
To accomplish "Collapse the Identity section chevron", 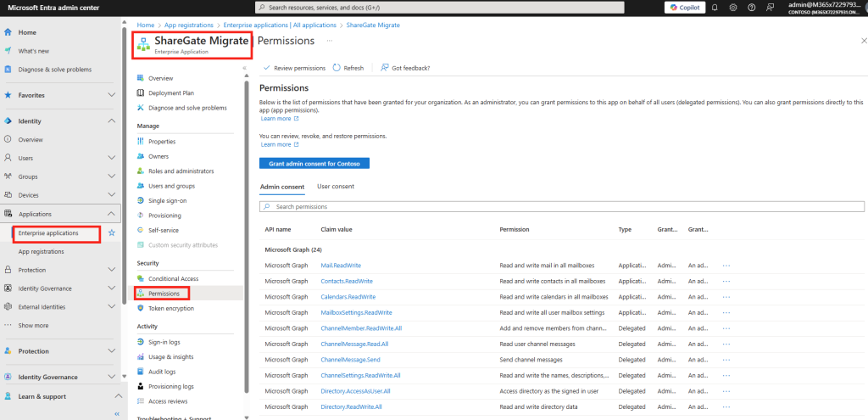I will [x=111, y=120].
